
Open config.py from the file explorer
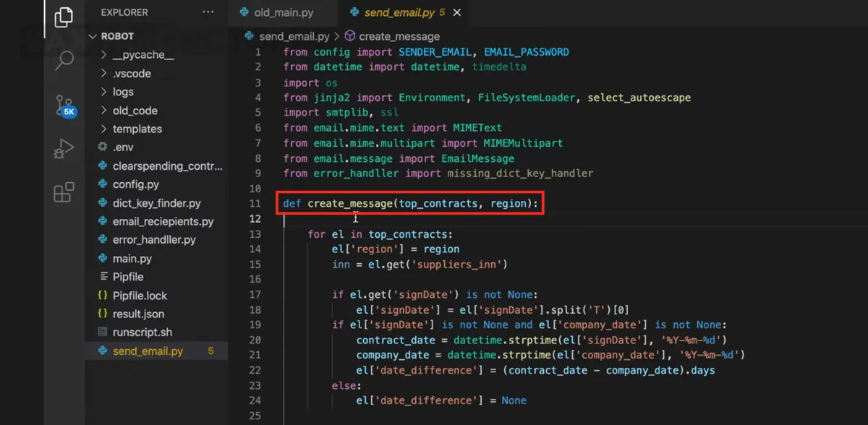pos(135,184)
